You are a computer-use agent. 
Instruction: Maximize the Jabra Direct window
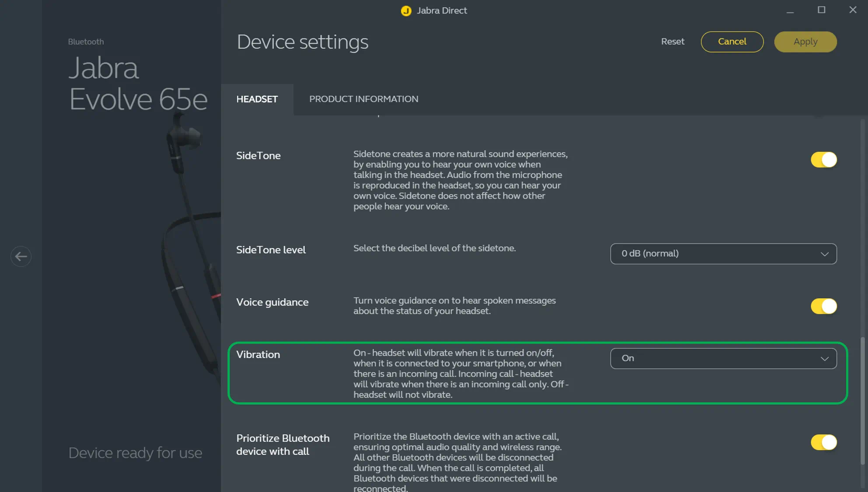pyautogui.click(x=821, y=10)
